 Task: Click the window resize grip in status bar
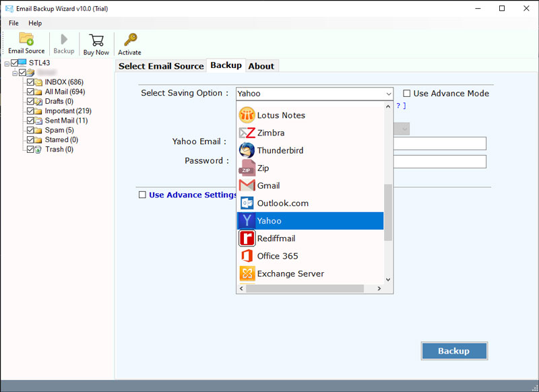pyautogui.click(x=534, y=387)
